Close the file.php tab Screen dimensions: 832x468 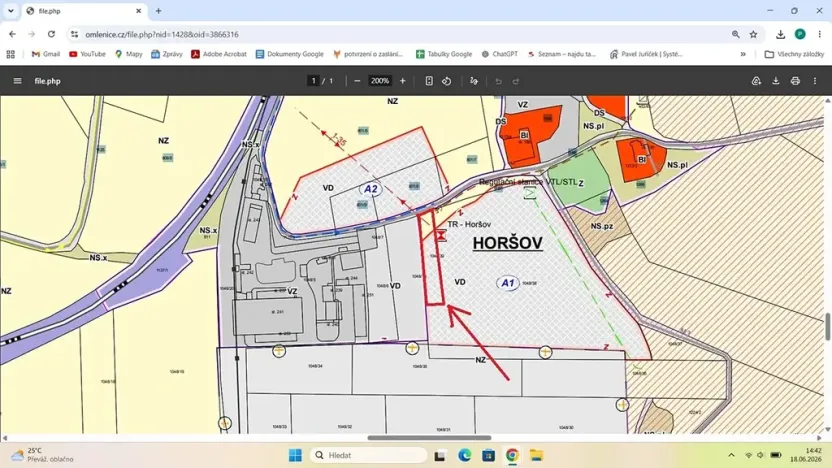(138, 11)
